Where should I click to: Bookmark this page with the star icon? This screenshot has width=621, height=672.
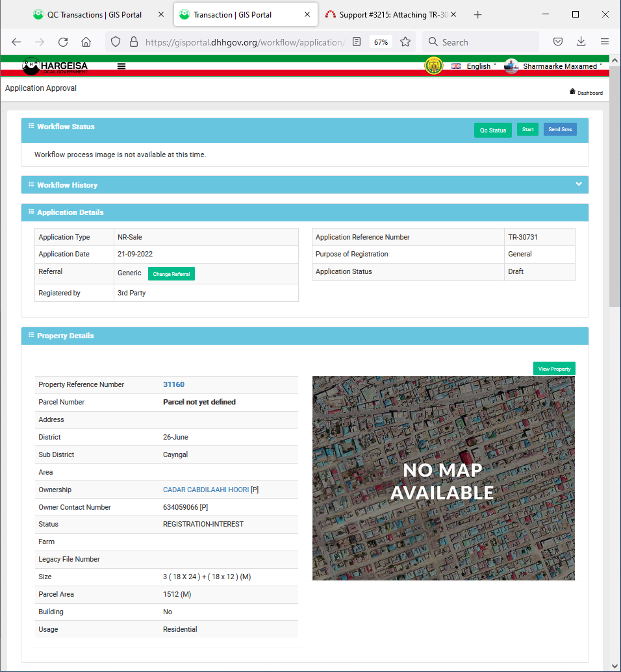(x=405, y=42)
